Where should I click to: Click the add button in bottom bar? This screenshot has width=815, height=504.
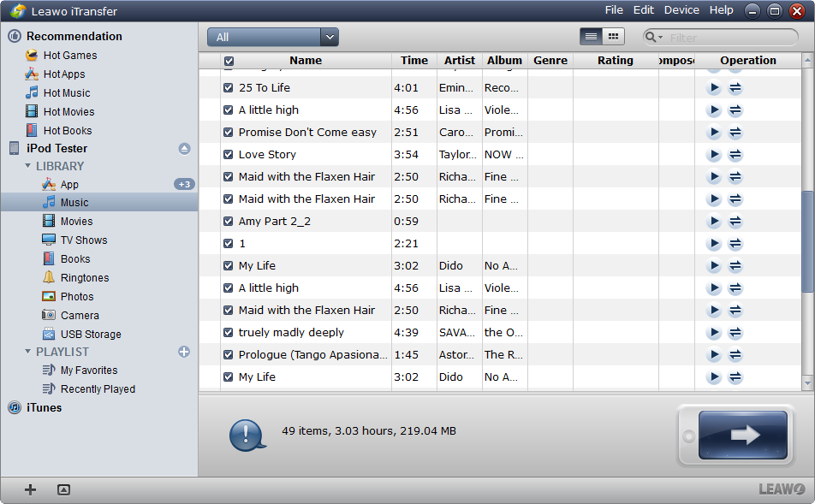coord(31,489)
